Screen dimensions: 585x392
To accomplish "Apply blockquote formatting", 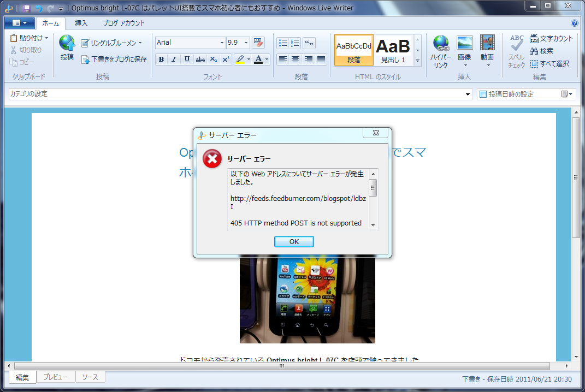I will pyautogui.click(x=309, y=43).
